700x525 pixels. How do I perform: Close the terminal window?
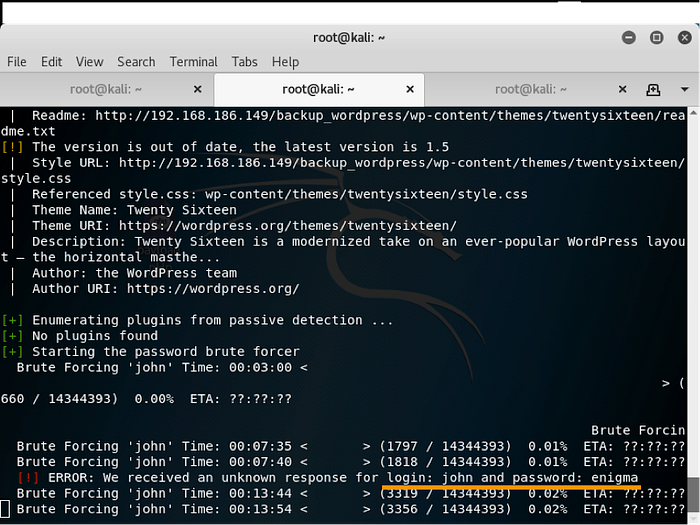(x=683, y=37)
